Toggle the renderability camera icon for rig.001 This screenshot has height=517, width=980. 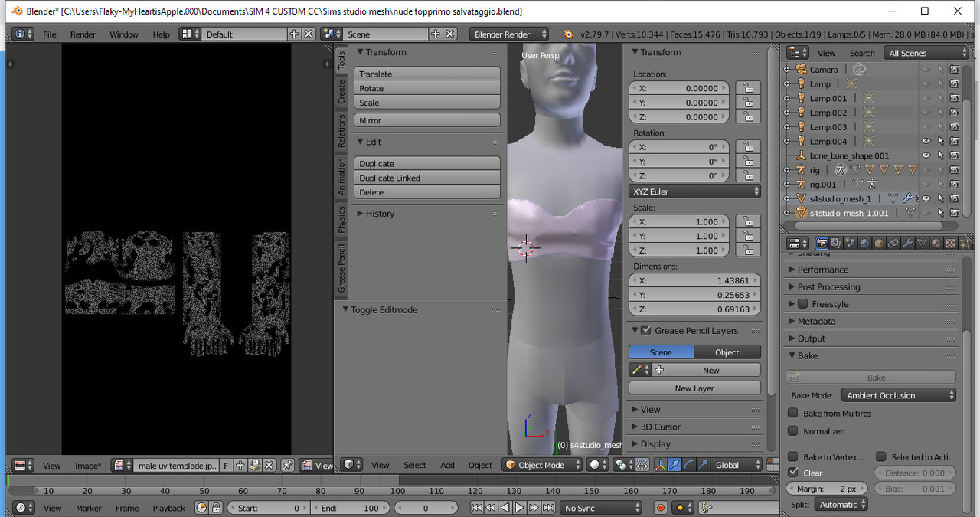coord(955,184)
